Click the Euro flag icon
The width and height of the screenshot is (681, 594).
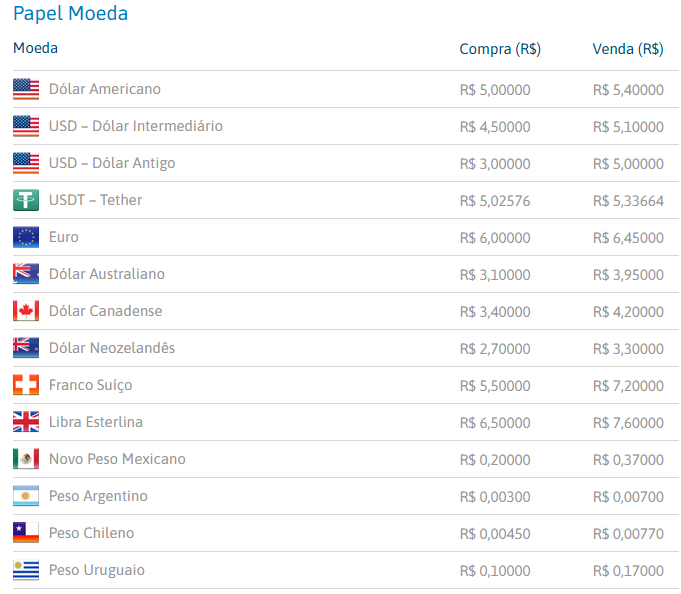tap(26, 237)
